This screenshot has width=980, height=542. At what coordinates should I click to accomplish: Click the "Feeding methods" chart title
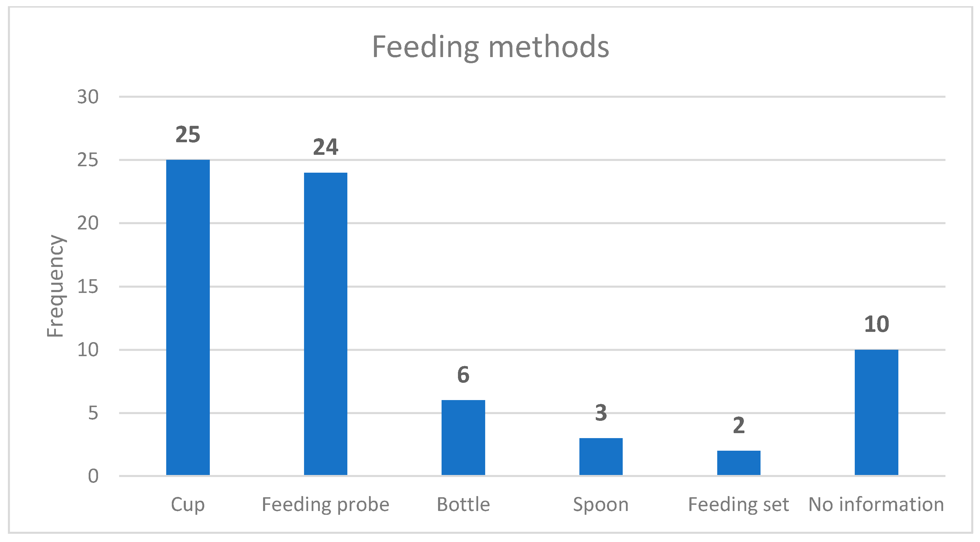click(490, 47)
